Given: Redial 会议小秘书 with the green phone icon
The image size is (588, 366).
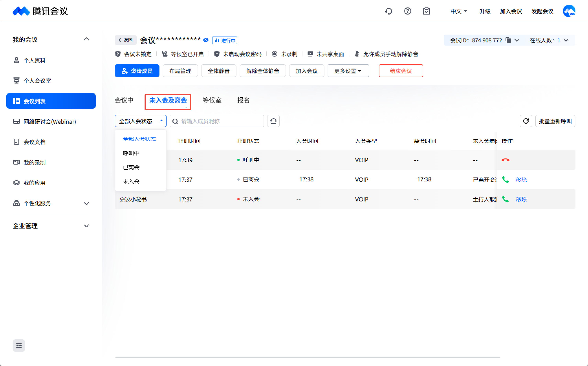Looking at the screenshot, I should click(x=506, y=199).
